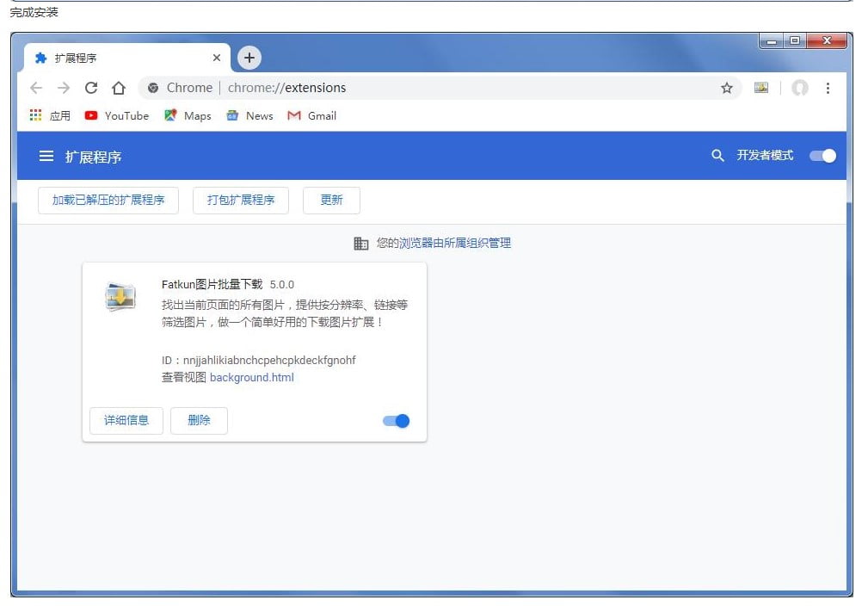
Task: Reload the page with refresh icon
Action: (x=91, y=88)
